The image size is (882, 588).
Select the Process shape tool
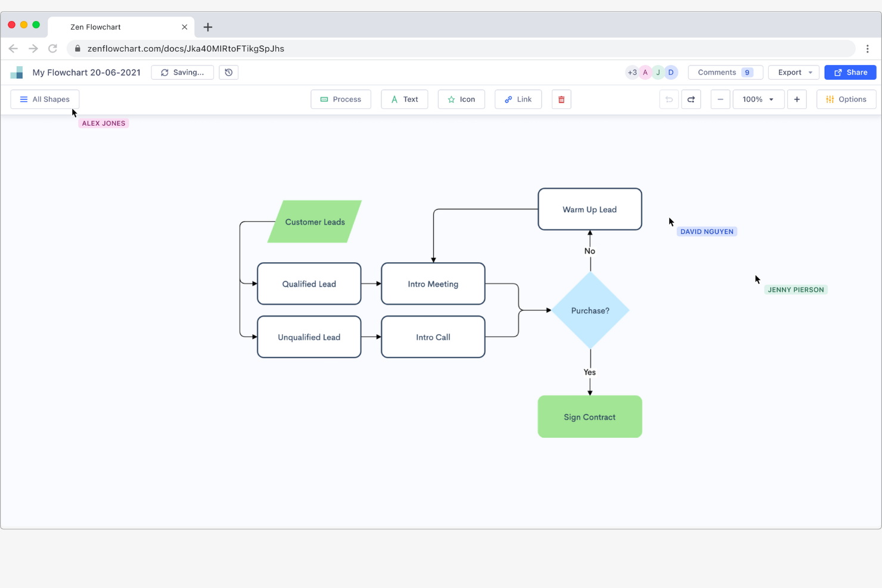[340, 99]
